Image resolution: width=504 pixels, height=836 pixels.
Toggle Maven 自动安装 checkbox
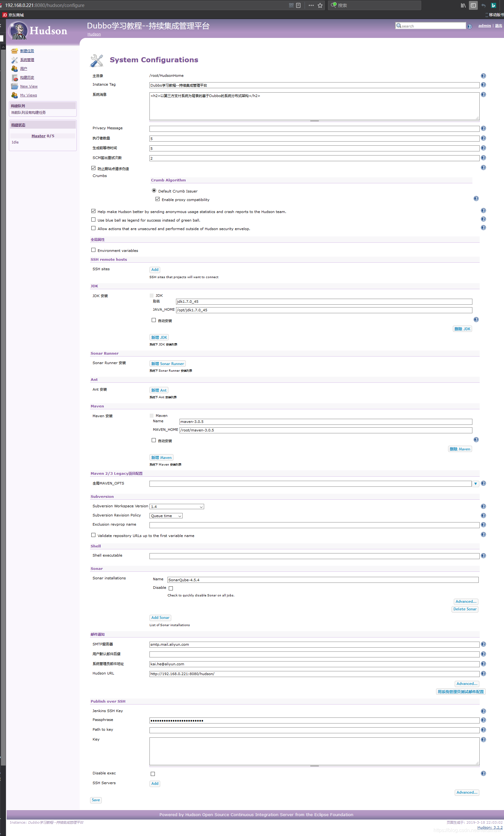click(x=154, y=440)
